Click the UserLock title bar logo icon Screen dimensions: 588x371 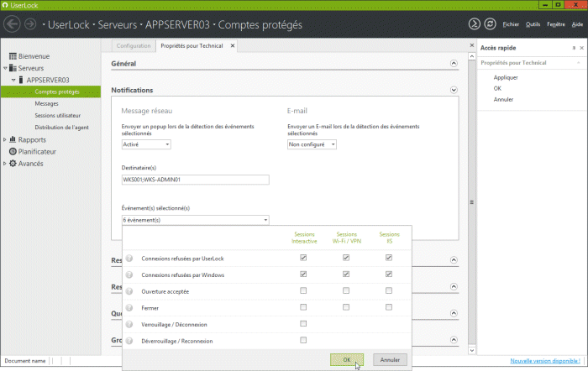click(5, 5)
